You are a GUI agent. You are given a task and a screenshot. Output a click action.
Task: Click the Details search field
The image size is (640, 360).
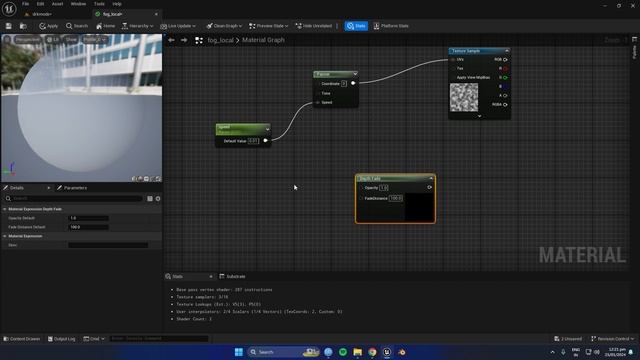click(73, 198)
